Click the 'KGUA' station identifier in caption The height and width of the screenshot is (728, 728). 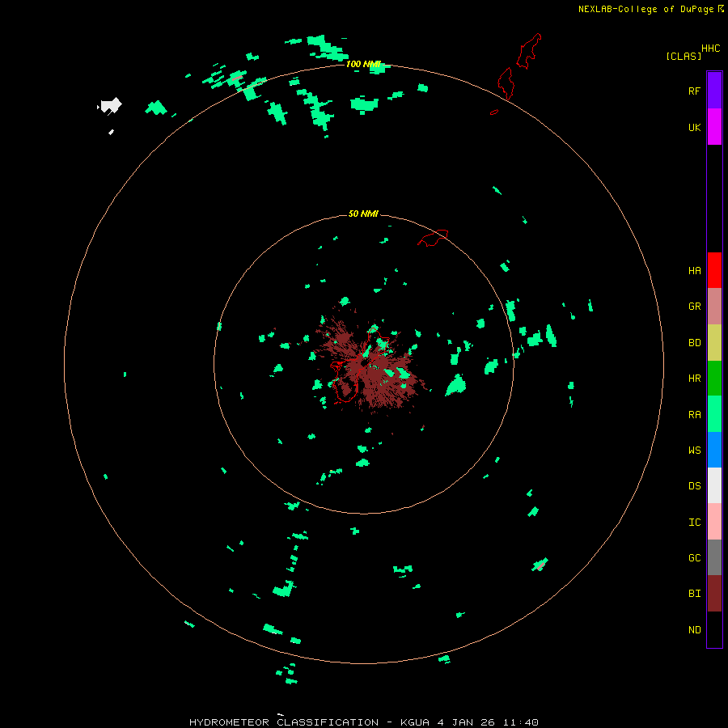[415, 722]
